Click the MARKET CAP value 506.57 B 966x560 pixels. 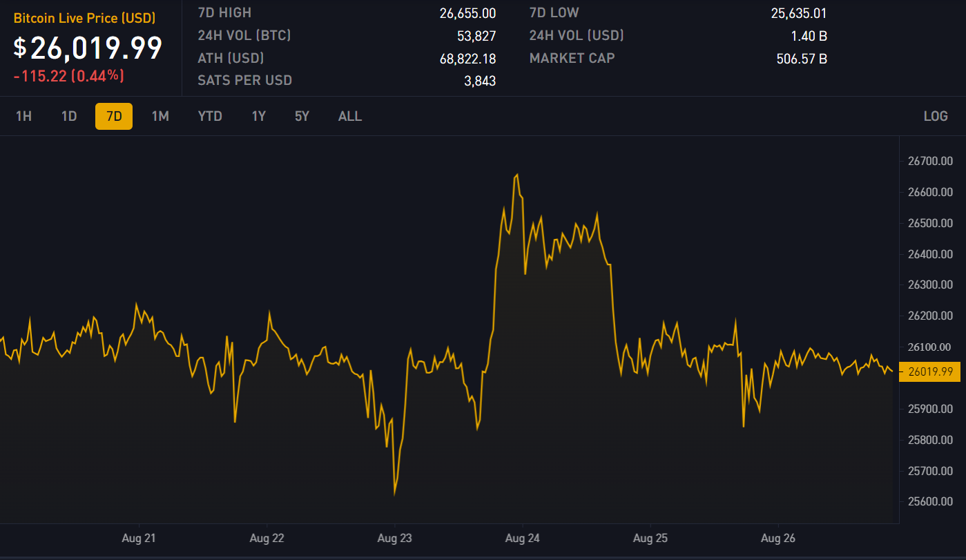point(802,59)
